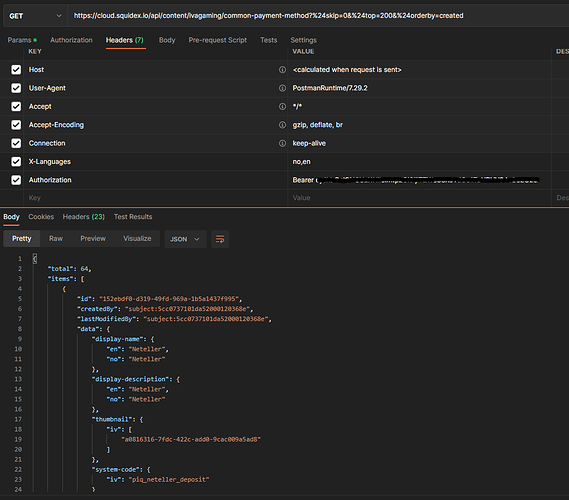Toggle the wrap lines icon
This screenshot has width=569, height=500.
(220, 239)
